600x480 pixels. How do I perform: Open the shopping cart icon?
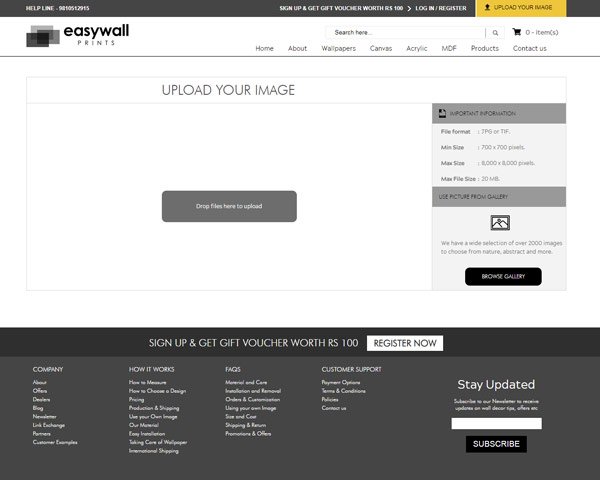[x=516, y=32]
